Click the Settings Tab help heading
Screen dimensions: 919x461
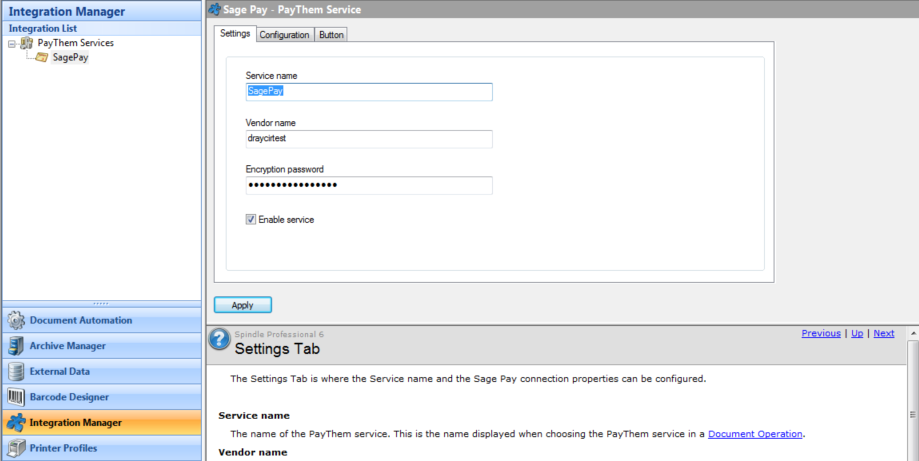pyautogui.click(x=277, y=350)
